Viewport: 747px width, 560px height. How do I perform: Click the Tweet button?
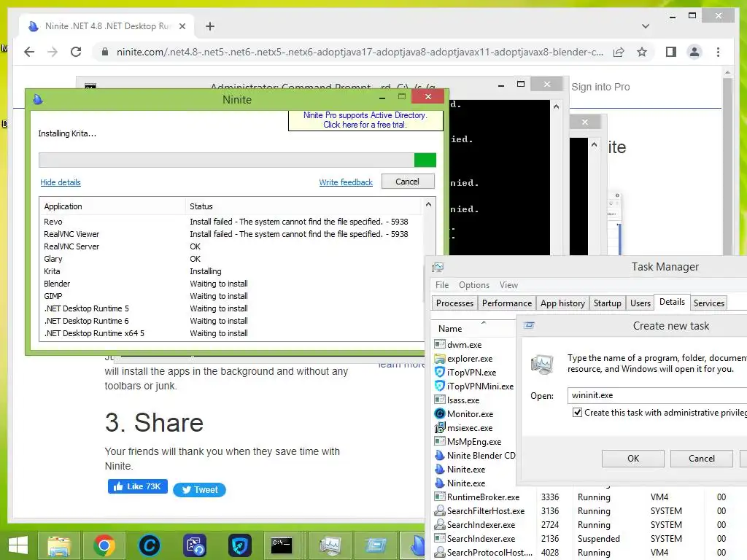(199, 489)
